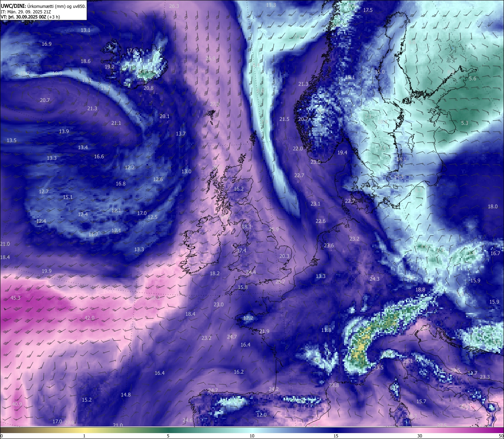Click the 42.0 precipitable water value
The height and width of the screenshot is (439, 504).
pos(89,318)
